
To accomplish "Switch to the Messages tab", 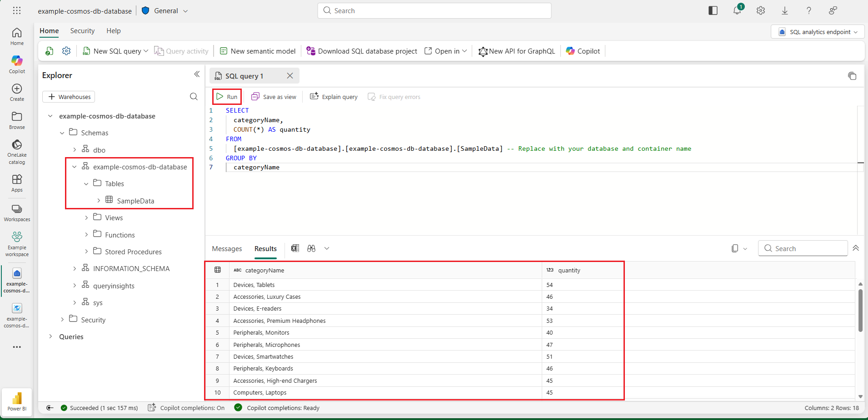I will (x=227, y=249).
